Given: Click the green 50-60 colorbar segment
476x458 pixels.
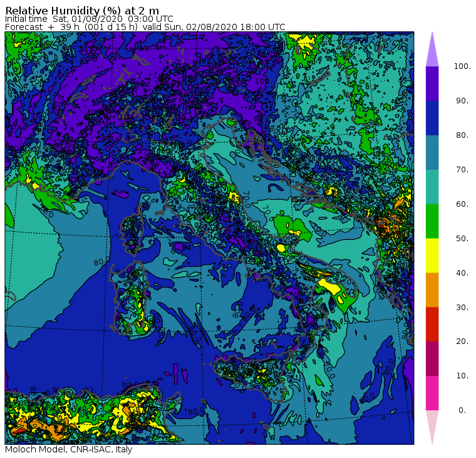Looking at the screenshot, I should [x=432, y=221].
